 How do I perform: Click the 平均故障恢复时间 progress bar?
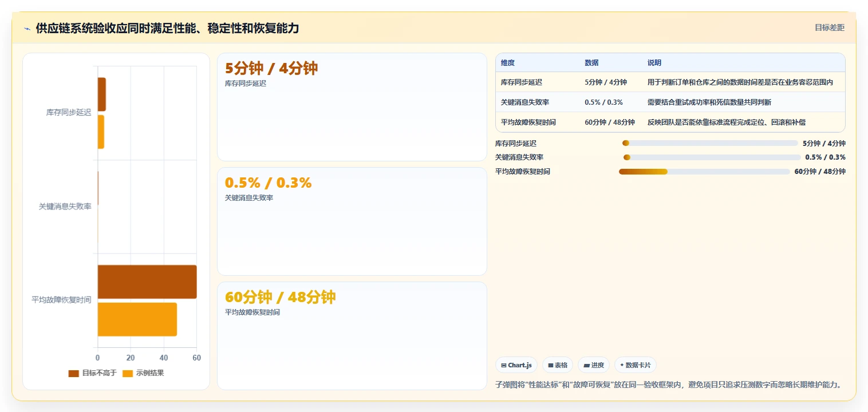click(x=704, y=172)
